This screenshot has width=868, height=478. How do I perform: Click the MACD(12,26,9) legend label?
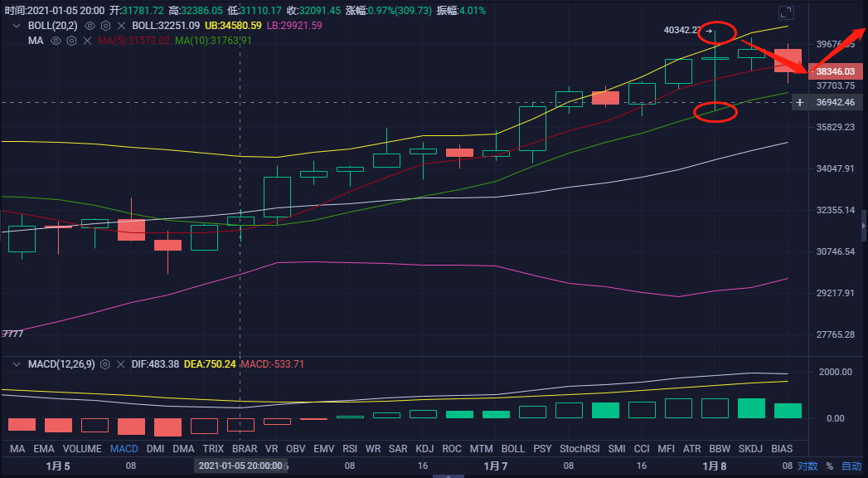[x=61, y=364]
